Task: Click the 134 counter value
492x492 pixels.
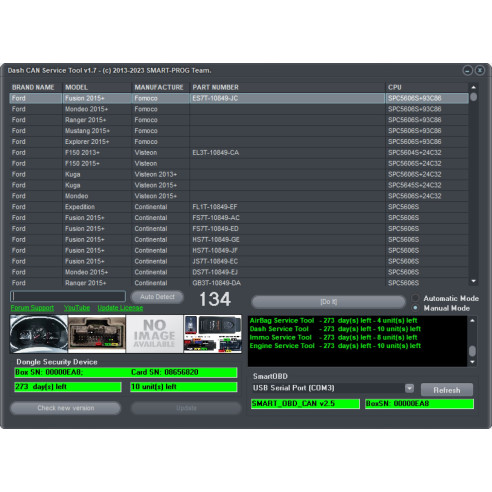Action: (215, 299)
